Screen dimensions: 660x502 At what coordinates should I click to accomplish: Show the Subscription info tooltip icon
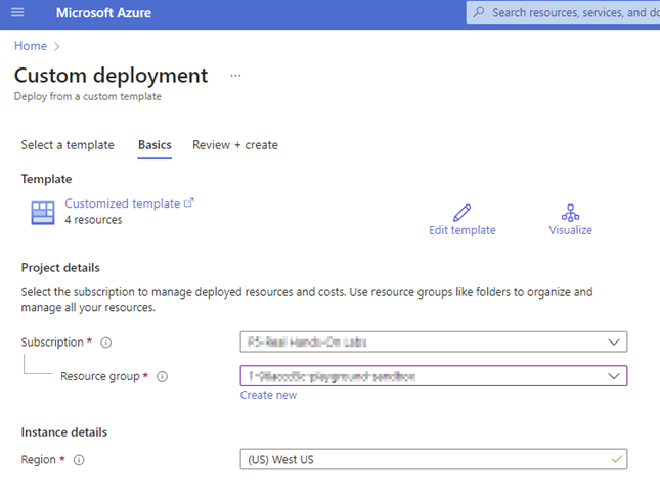point(106,343)
